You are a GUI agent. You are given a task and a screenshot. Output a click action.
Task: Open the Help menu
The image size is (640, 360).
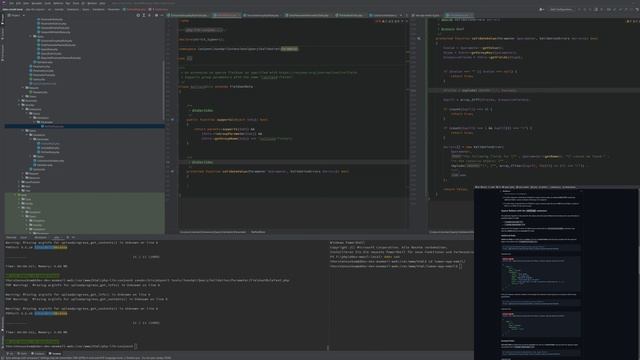click(102, 3)
